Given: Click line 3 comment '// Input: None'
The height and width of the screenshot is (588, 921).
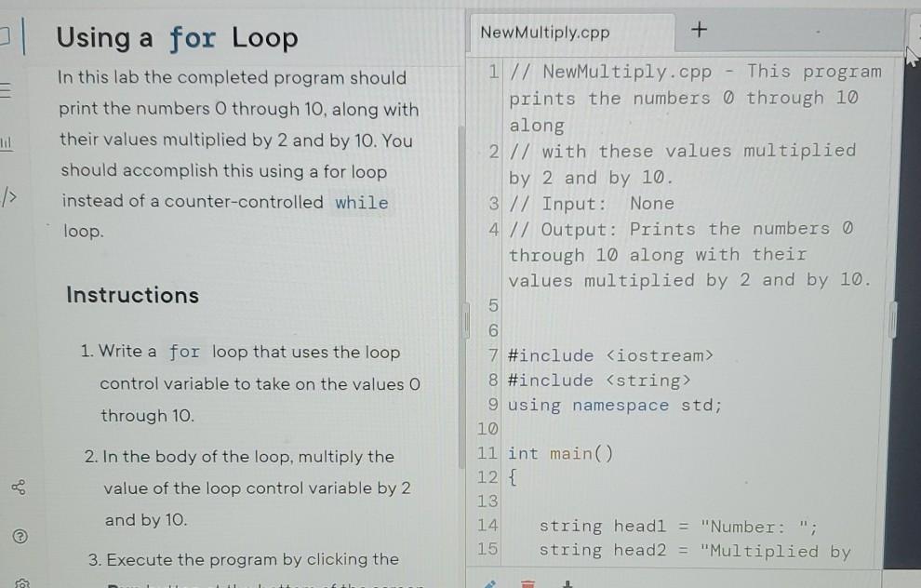Looking at the screenshot, I should click(592, 204).
